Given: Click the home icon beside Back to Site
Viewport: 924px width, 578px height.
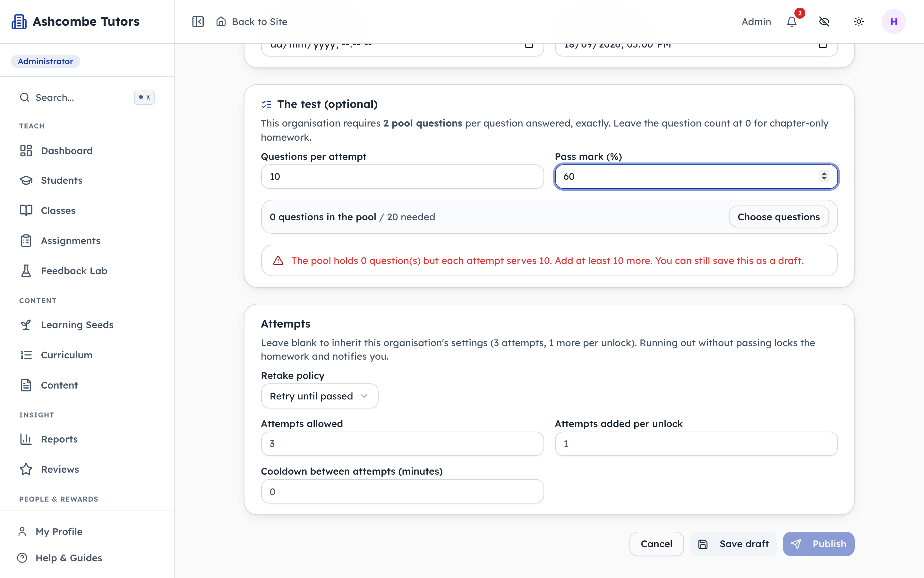Looking at the screenshot, I should coord(221,22).
